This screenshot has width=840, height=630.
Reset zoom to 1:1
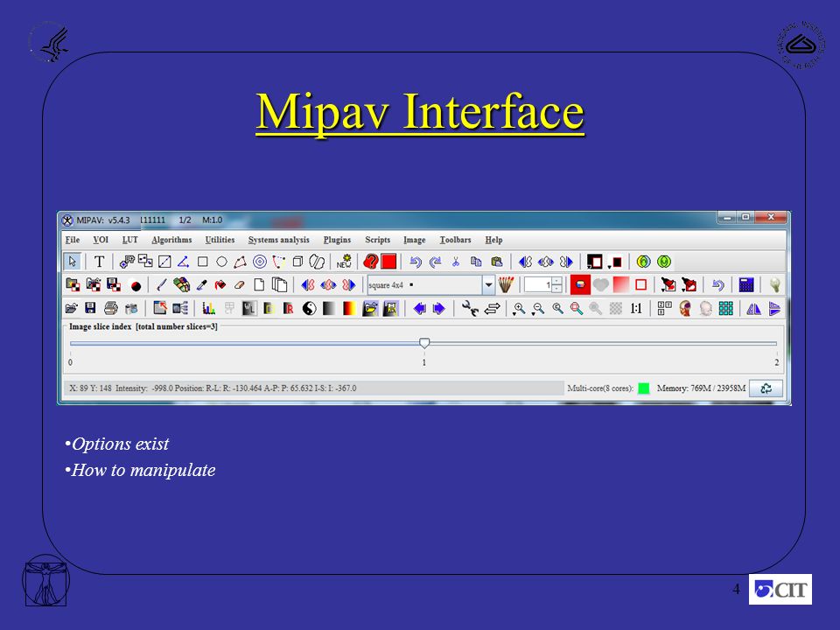pos(636,308)
